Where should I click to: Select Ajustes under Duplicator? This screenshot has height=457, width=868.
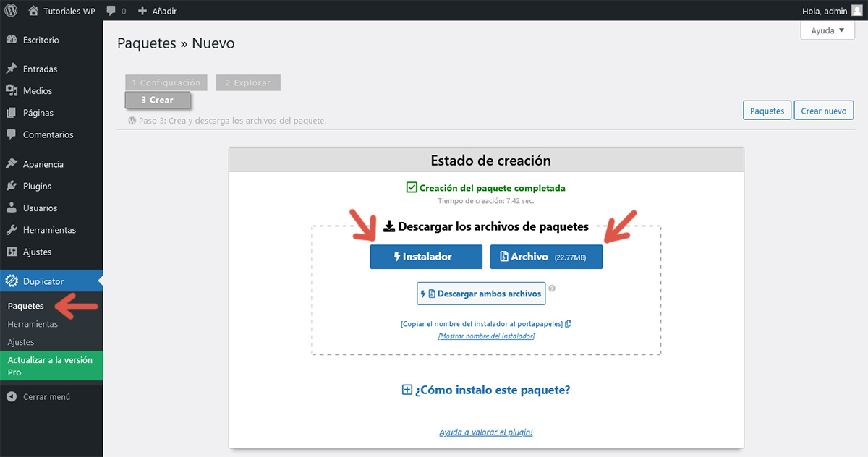[x=21, y=342]
